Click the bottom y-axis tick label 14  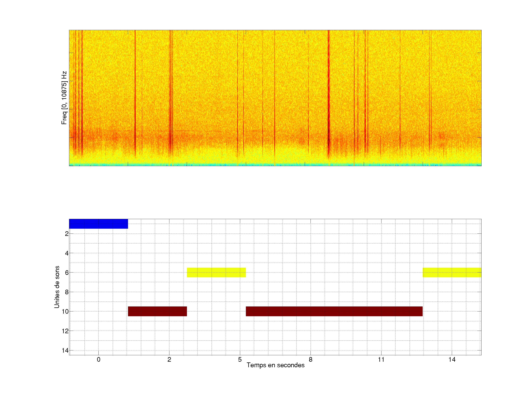pyautogui.click(x=65, y=350)
